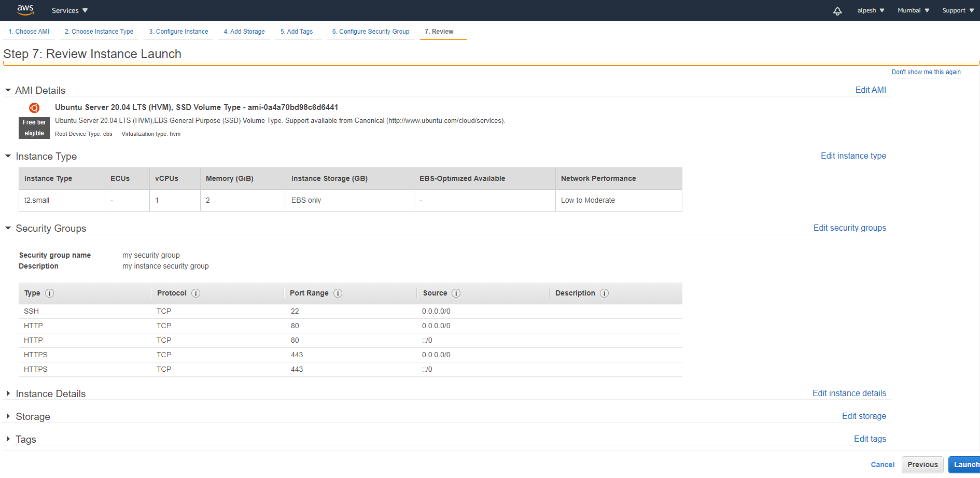This screenshot has height=478, width=980.
Task: Expand the Tags section
Action: (8, 439)
